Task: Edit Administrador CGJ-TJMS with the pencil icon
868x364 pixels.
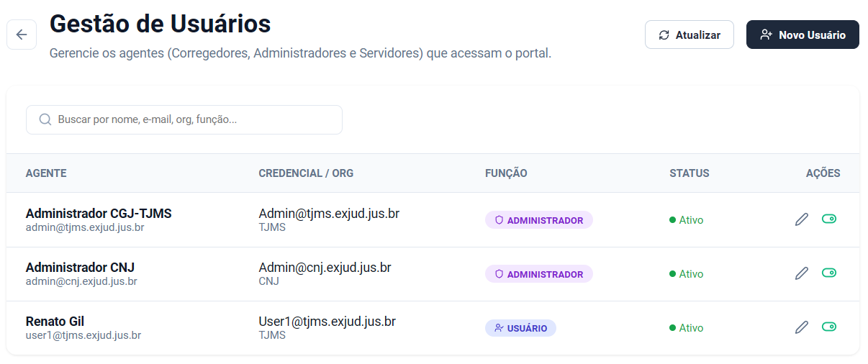Action: pos(801,219)
